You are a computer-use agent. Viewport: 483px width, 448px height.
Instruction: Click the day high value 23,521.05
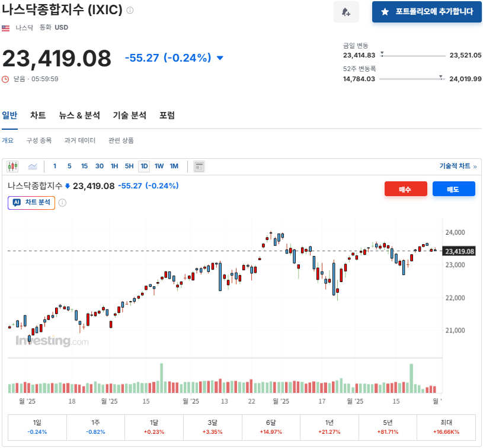465,56
